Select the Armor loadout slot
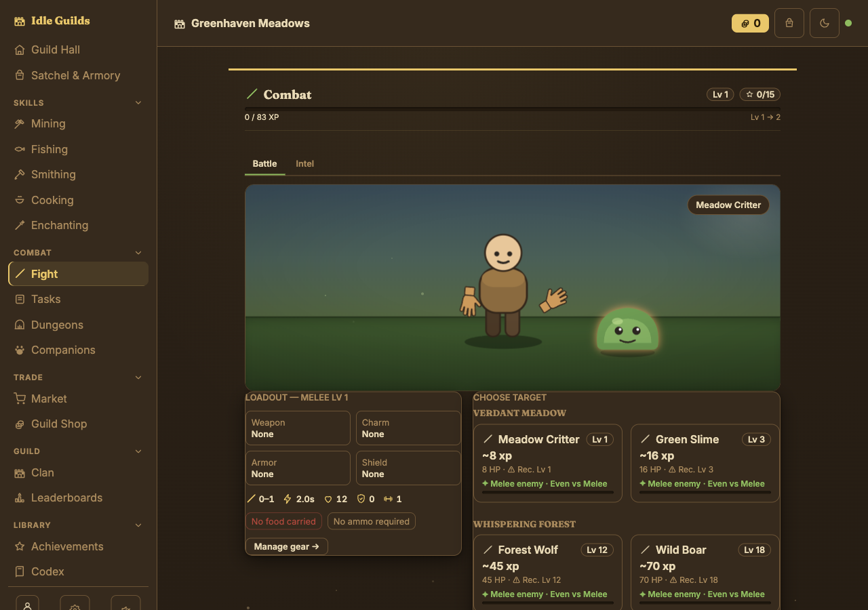 click(298, 468)
